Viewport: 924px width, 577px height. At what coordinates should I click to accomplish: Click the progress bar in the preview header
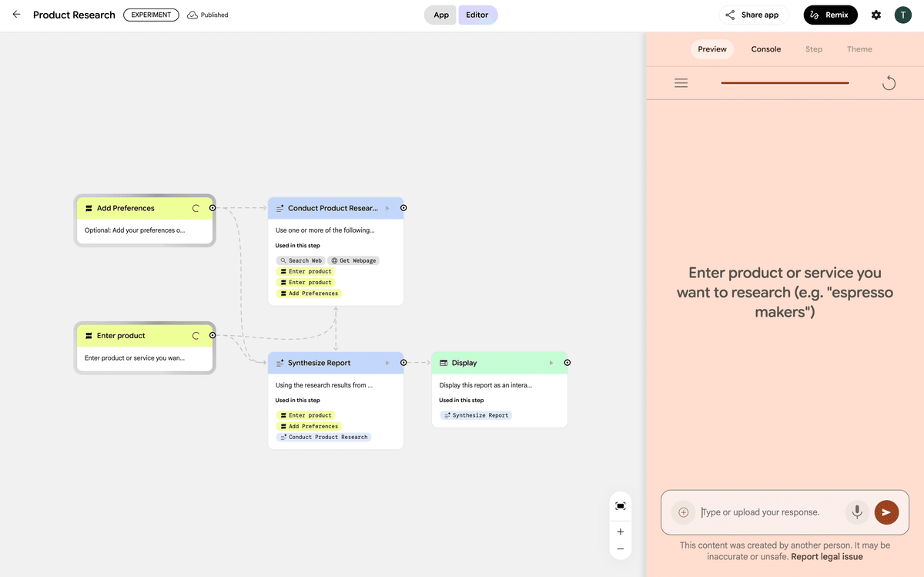click(x=785, y=82)
